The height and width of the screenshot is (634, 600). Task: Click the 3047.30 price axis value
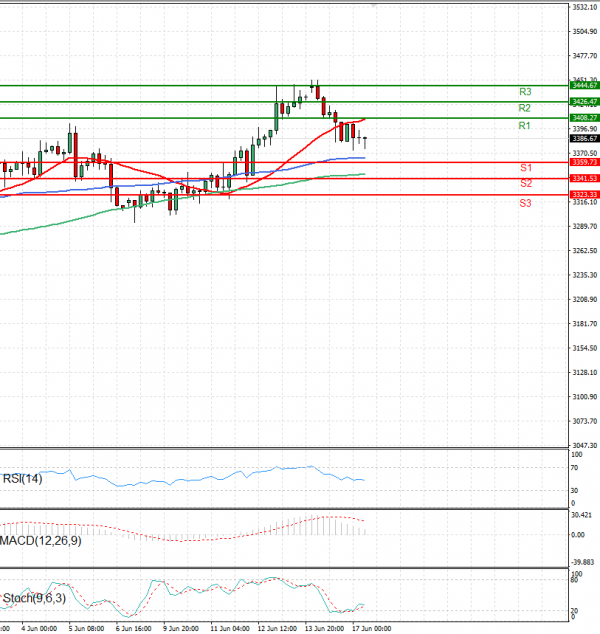tap(585, 445)
